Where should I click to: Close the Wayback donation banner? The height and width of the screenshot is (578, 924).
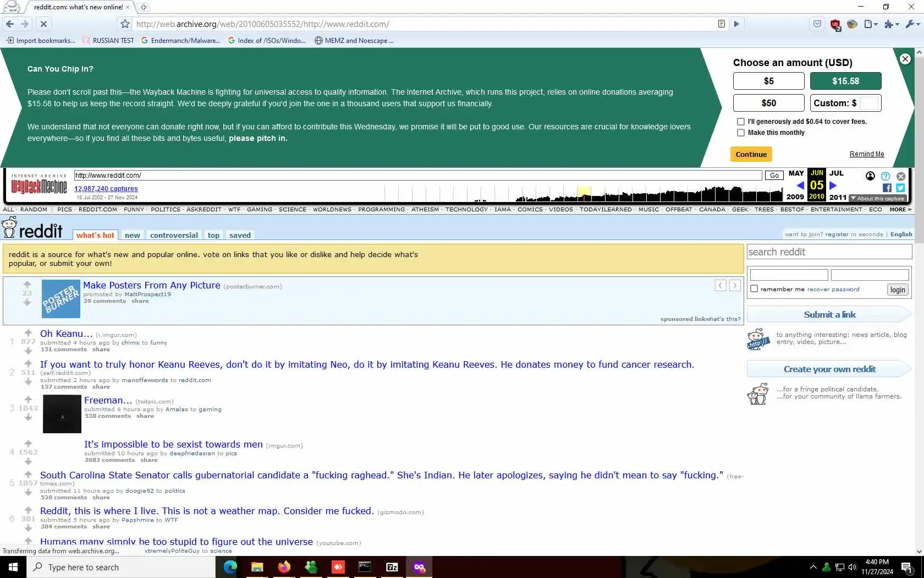905,59
